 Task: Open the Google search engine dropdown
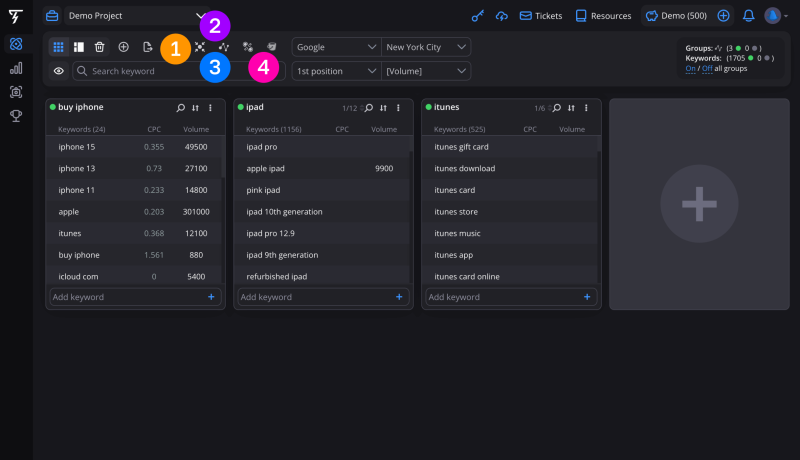(x=336, y=47)
